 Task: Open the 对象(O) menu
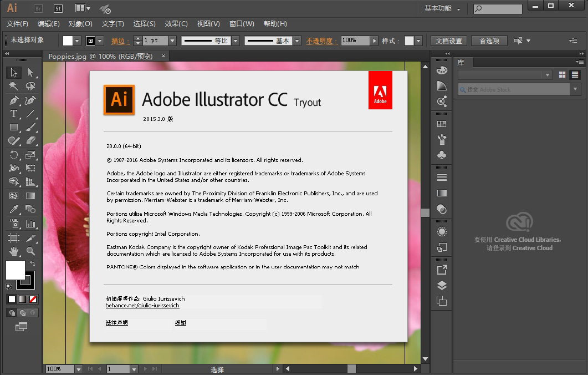80,24
